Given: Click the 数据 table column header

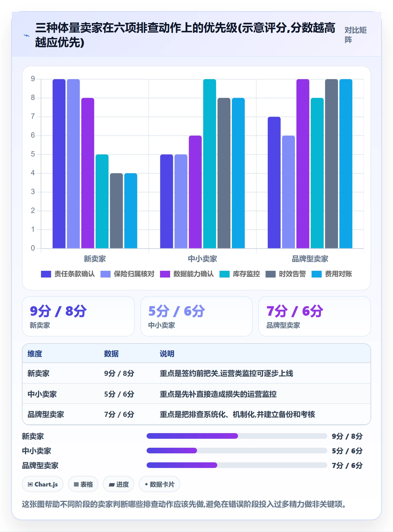Looking at the screenshot, I should tap(111, 354).
